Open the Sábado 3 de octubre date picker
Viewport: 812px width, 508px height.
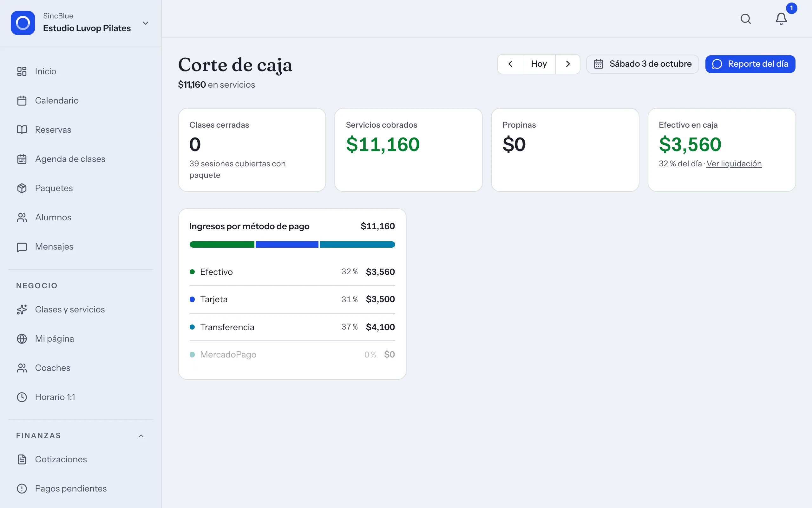point(642,64)
